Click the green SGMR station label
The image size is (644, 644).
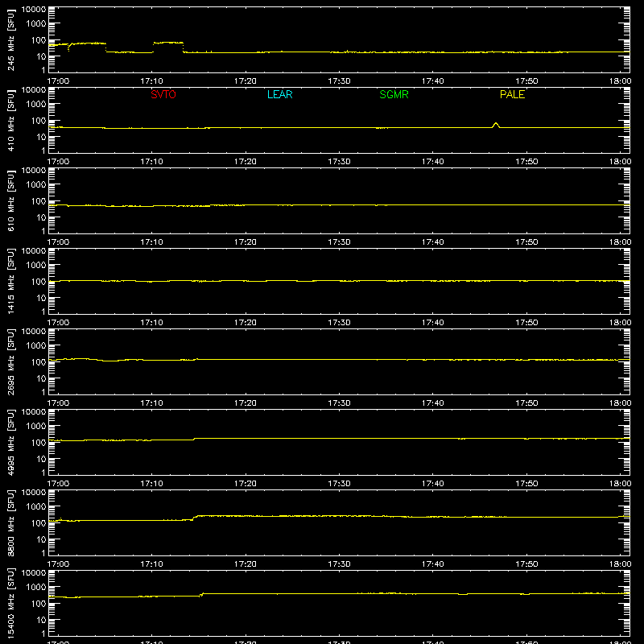[x=394, y=94]
